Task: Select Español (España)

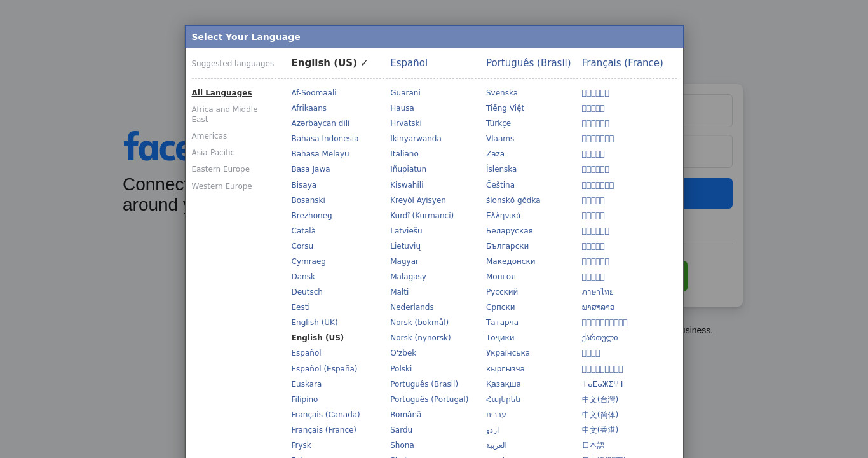Action: pos(324,369)
